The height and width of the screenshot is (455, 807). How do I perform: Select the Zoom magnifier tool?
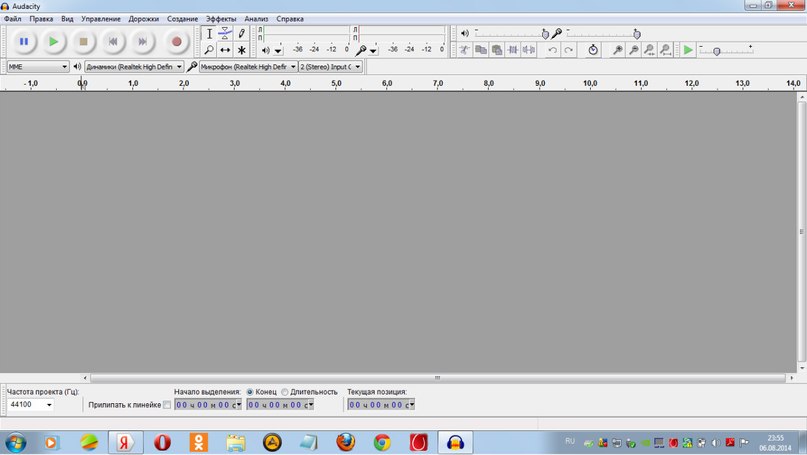point(209,50)
